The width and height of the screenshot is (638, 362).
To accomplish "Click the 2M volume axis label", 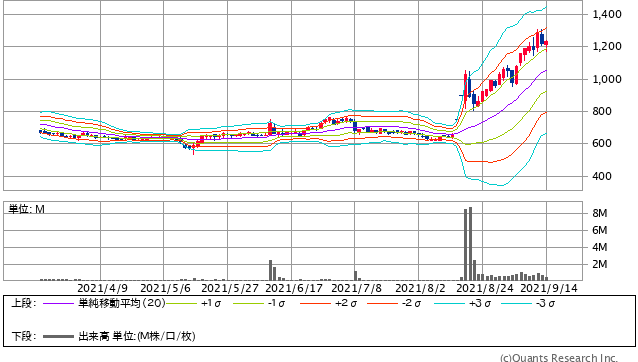I will click(x=599, y=264).
